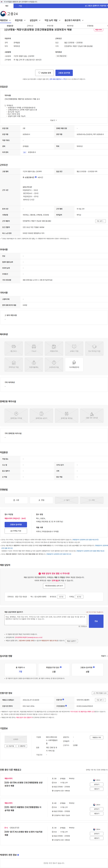Image resolution: width=108 pixels, height=868 pixels.
Task: Click the 장애인용 주차장 facility icon
Action: point(16,415)
